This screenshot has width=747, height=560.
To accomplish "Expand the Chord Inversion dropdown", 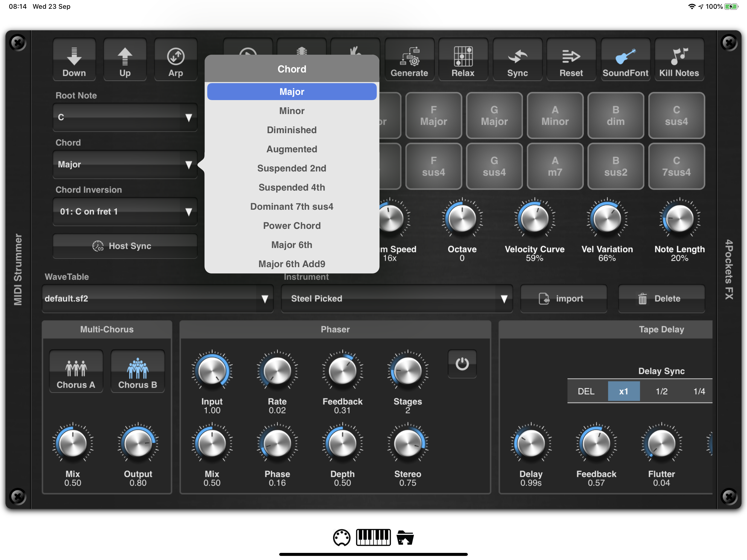I will click(125, 212).
